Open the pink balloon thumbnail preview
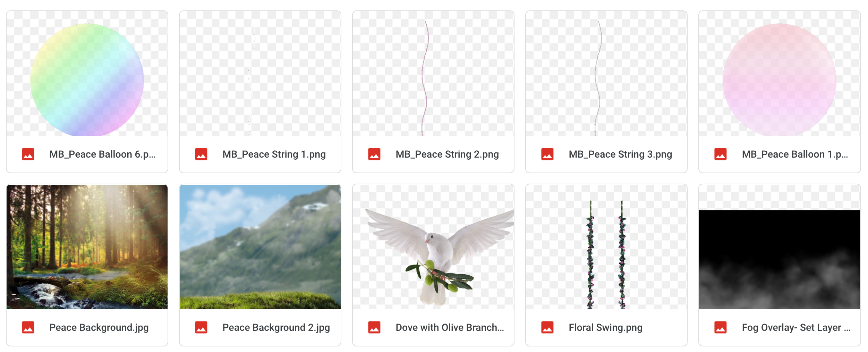 pos(780,73)
